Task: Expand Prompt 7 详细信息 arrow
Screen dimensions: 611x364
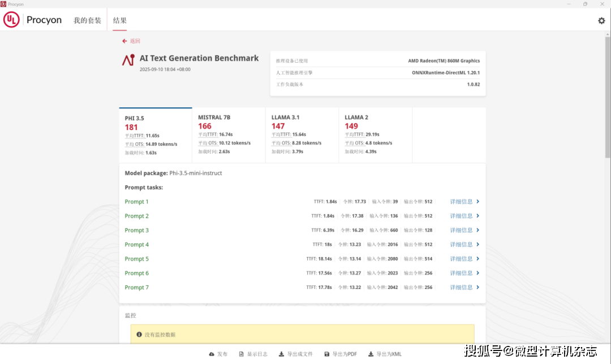Action: [478, 288]
